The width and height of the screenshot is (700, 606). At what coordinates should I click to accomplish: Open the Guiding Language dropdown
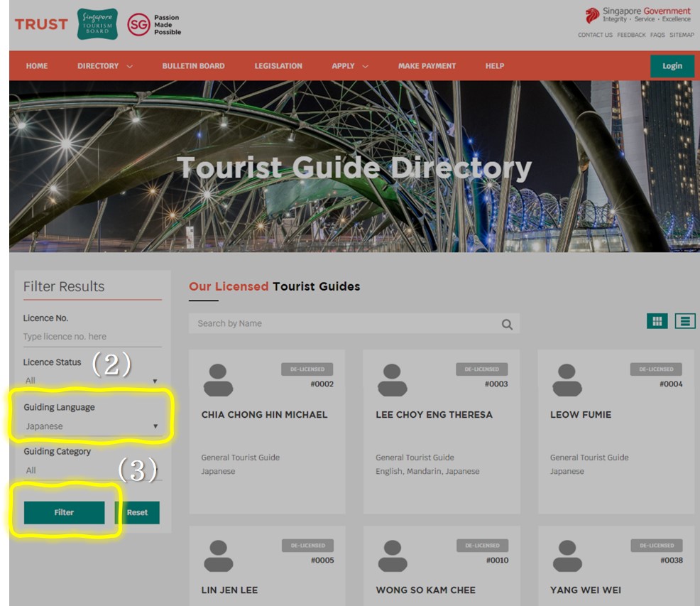coord(91,426)
